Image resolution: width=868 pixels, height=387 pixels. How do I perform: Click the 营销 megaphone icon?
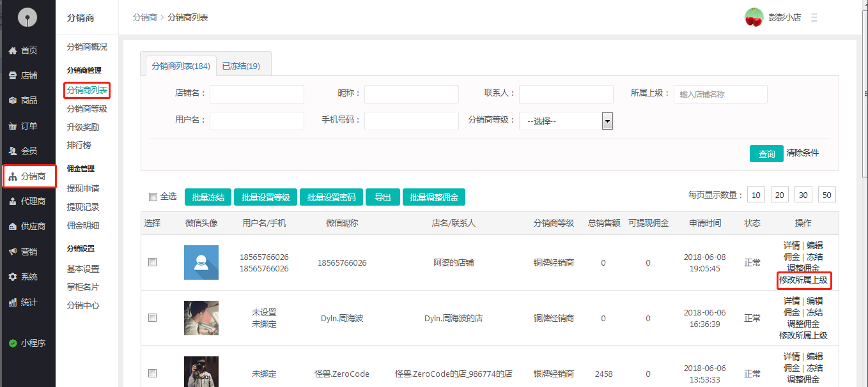point(12,252)
